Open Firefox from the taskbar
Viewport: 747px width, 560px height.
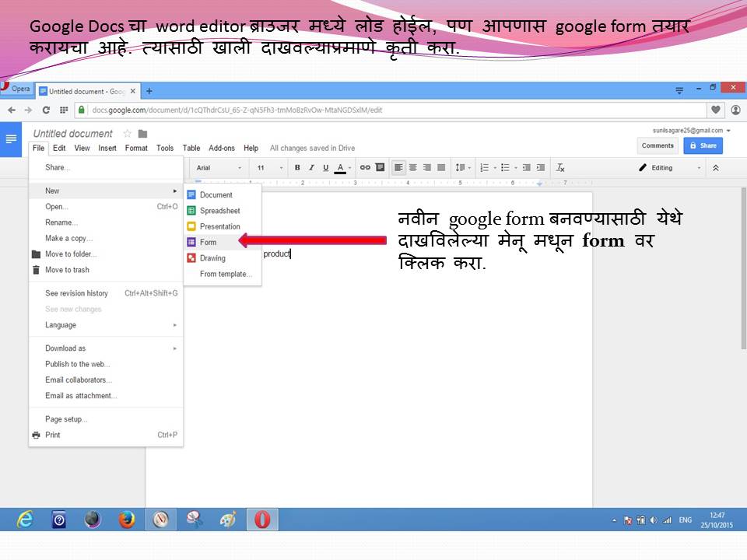click(127, 520)
